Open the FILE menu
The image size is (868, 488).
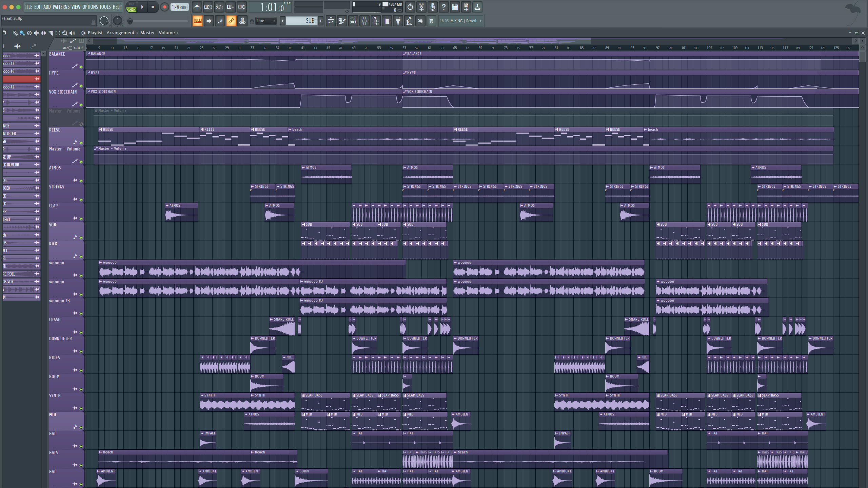[x=29, y=7]
